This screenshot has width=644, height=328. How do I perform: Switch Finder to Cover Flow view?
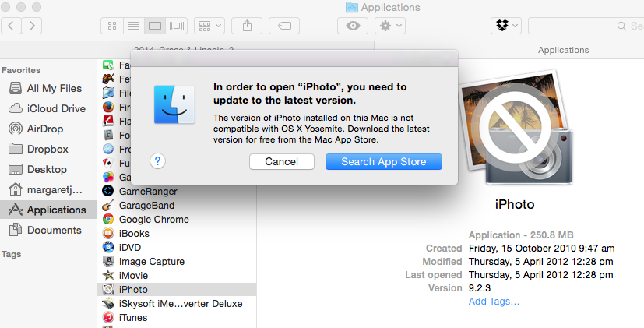(x=177, y=26)
